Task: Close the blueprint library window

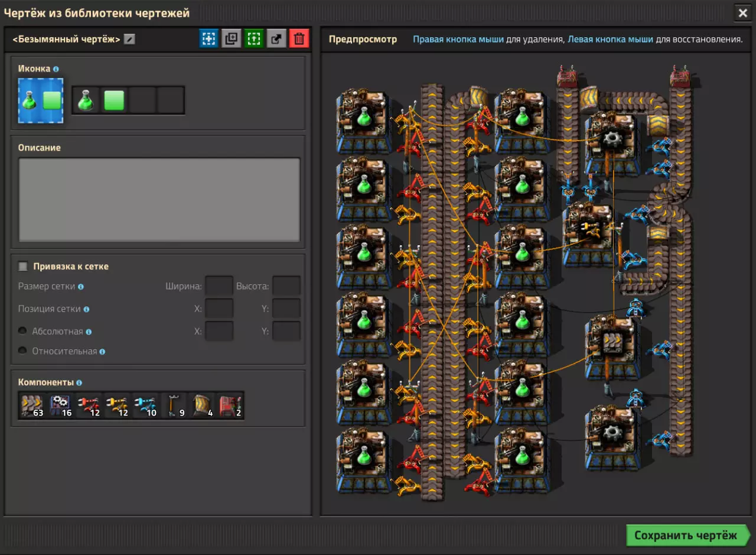Action: click(742, 12)
